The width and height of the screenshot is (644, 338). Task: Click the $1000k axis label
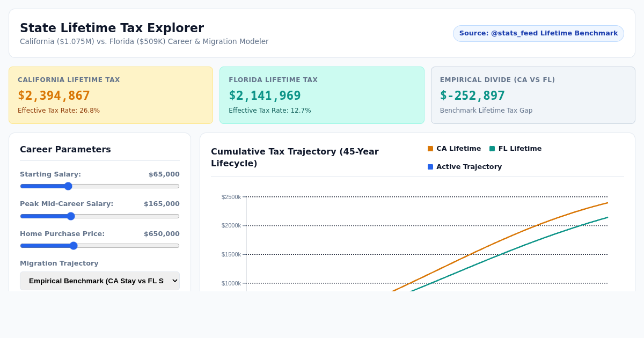(x=231, y=283)
